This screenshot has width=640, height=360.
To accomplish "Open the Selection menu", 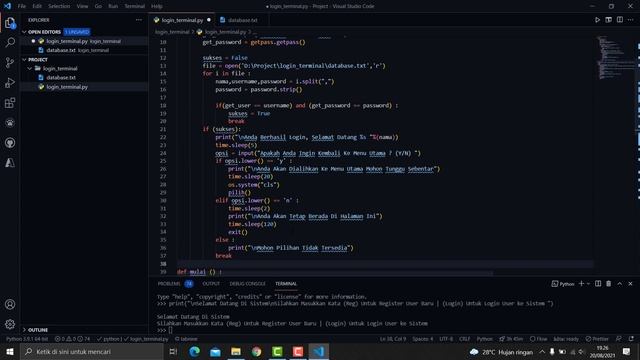I will pyautogui.click(x=59, y=6).
